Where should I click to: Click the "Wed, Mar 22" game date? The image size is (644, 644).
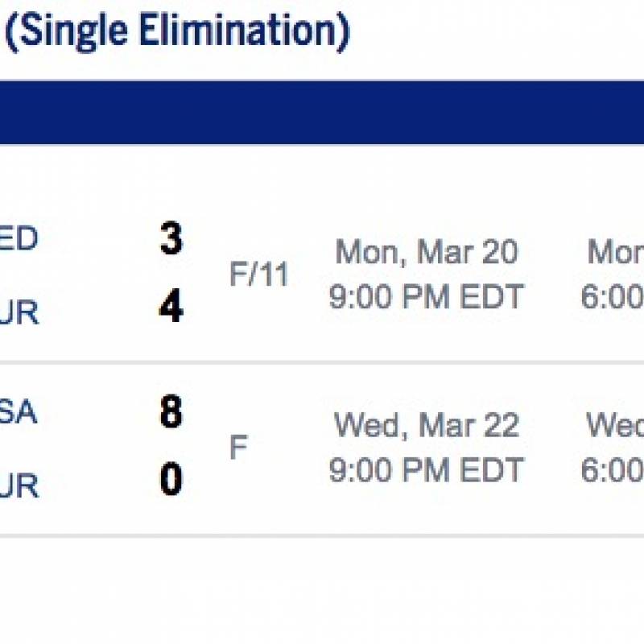click(427, 425)
